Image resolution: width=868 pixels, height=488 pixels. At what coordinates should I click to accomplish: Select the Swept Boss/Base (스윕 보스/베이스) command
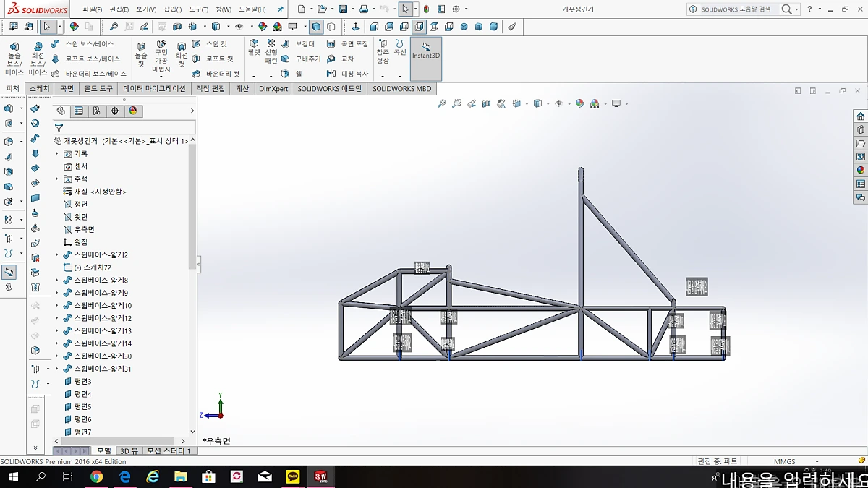pyautogui.click(x=82, y=44)
